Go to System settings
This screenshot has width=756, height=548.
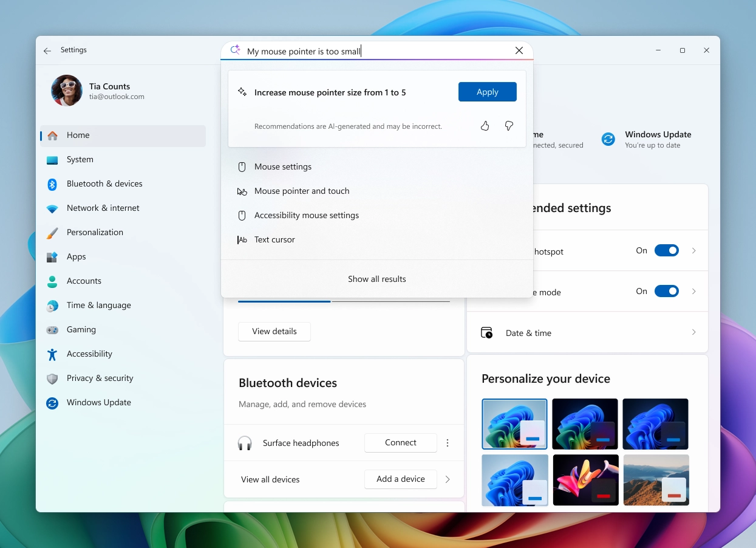[123, 160]
